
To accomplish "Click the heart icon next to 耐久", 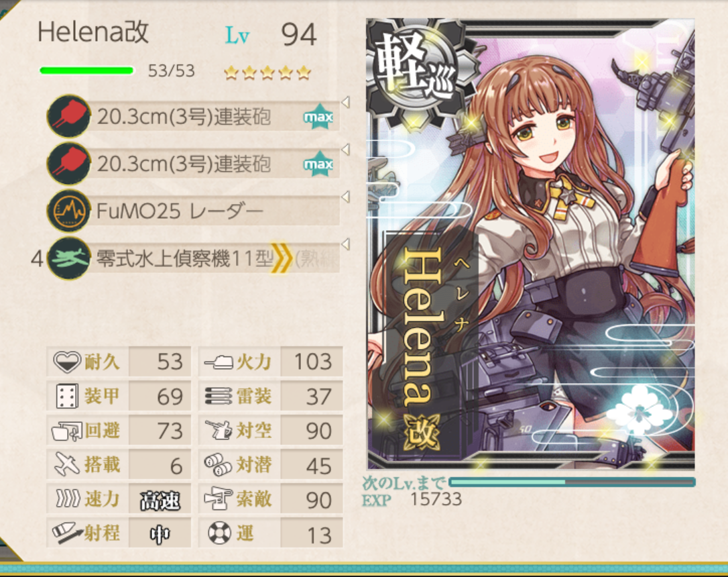I will tap(67, 362).
